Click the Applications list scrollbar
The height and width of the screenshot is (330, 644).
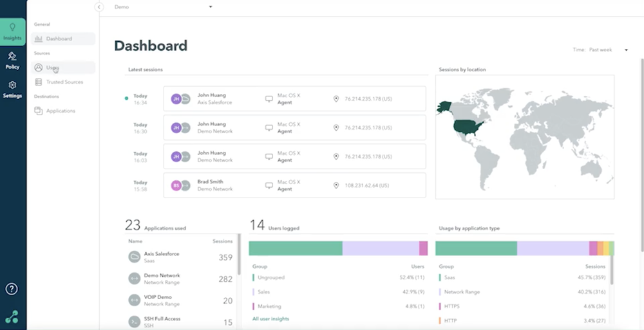point(239,255)
